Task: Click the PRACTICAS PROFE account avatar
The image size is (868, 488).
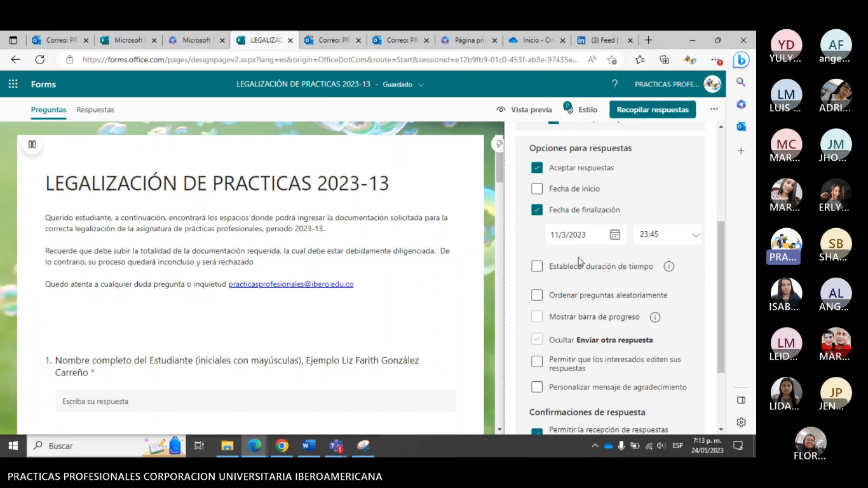Action: (712, 84)
